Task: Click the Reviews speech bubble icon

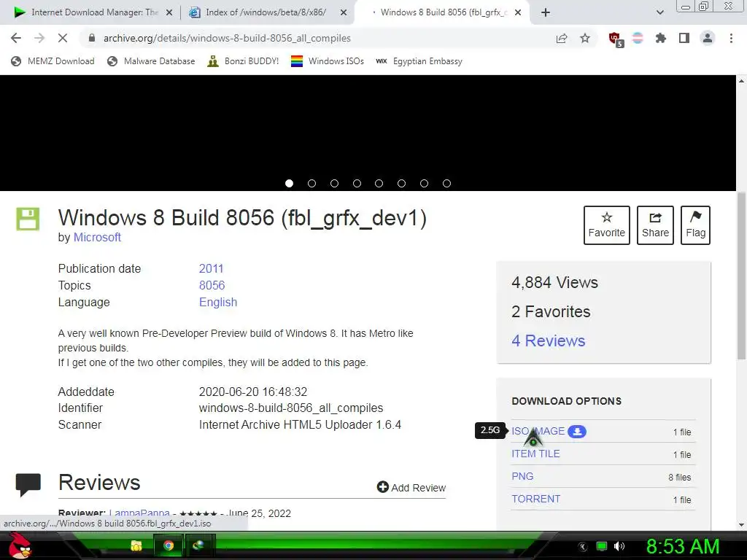Action: pyautogui.click(x=28, y=485)
